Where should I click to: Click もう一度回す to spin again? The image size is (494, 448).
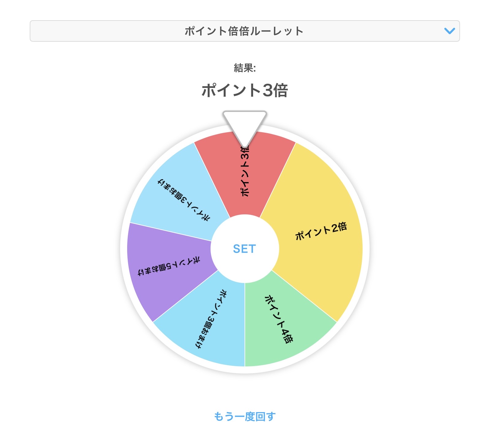coord(245,416)
